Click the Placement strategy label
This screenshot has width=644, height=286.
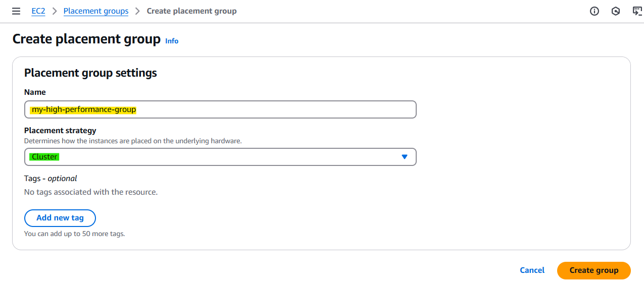[x=60, y=131]
